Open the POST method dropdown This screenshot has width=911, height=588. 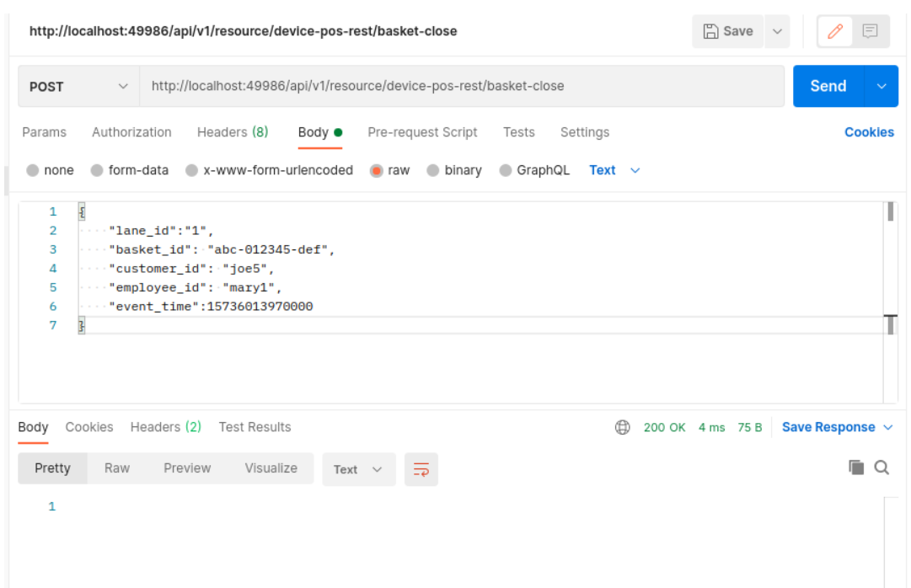coord(79,87)
